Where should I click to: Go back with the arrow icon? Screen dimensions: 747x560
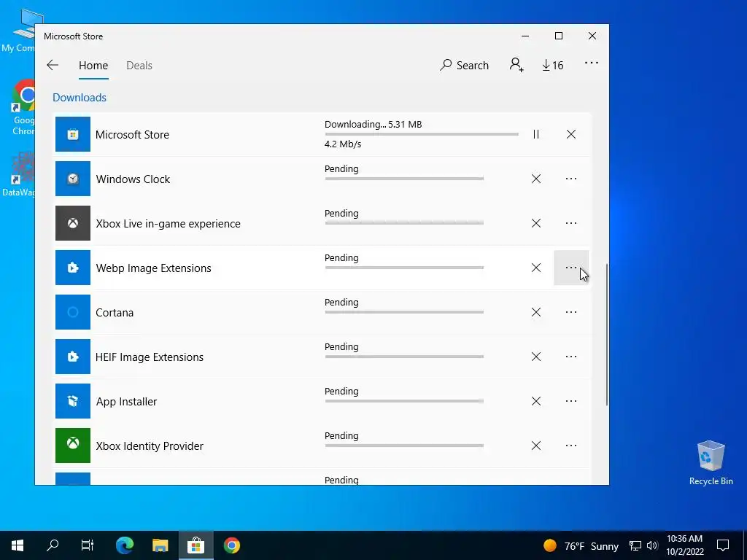pyautogui.click(x=53, y=65)
